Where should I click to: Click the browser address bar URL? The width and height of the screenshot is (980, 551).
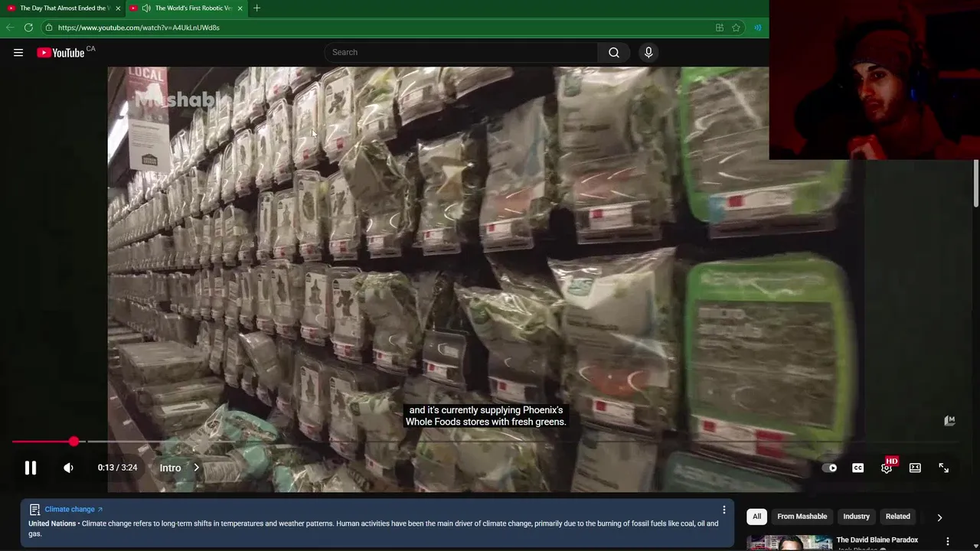[139, 28]
